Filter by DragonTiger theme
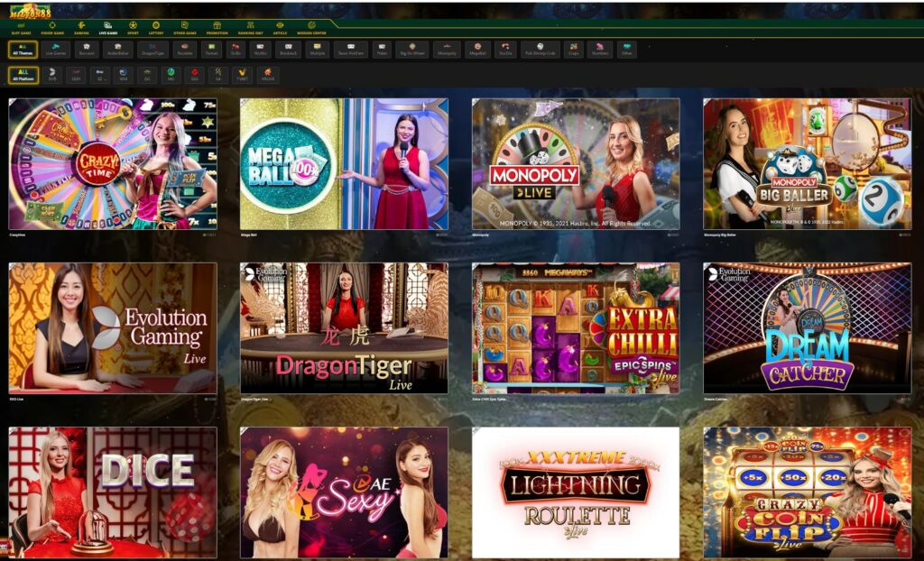Screen dimensions: 924x561 pos(153,51)
